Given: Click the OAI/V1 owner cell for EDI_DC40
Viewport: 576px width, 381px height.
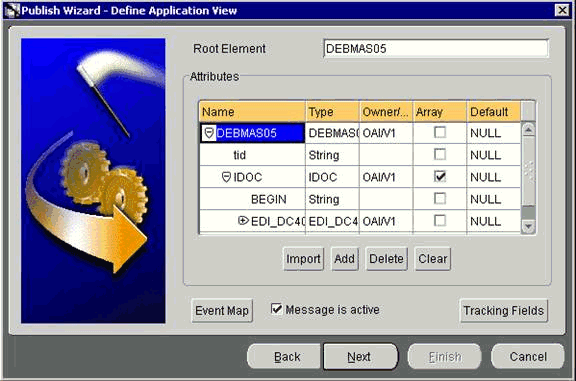Looking at the screenshot, I should pos(386,221).
